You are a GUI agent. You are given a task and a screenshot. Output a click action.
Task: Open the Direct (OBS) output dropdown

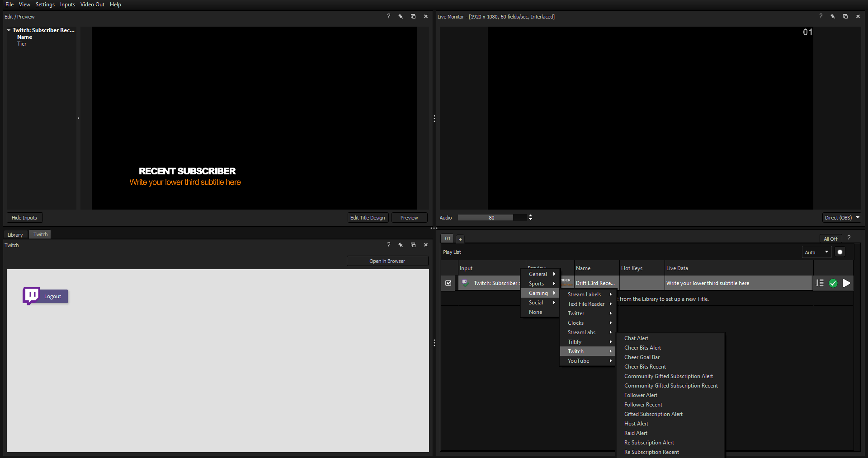(841, 218)
